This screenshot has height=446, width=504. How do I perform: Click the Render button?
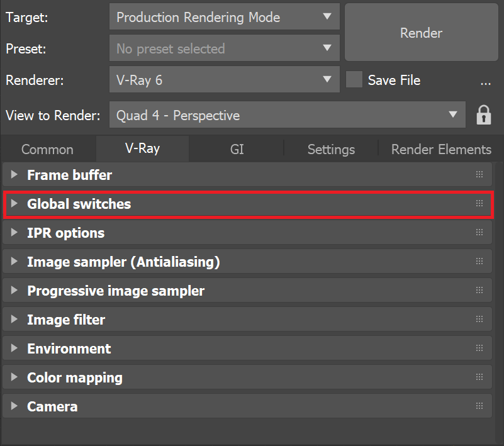point(421,33)
